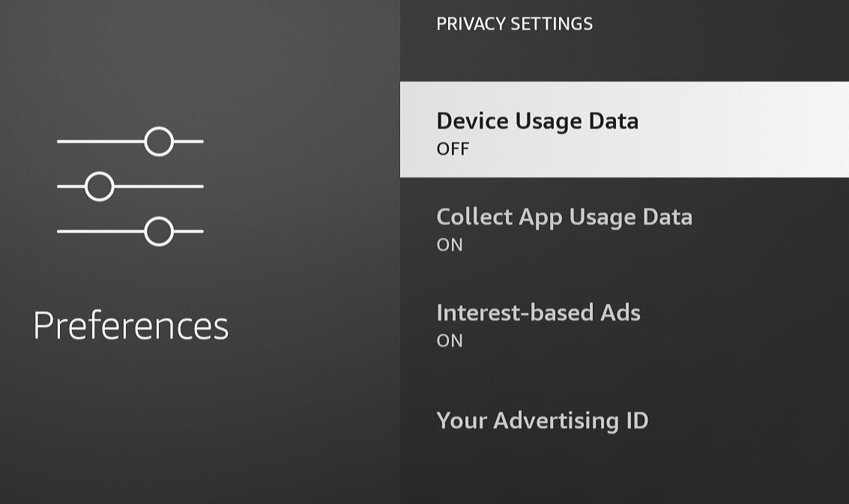Click the bottom slider knob in Preferences icon
This screenshot has height=504, width=849.
(159, 231)
